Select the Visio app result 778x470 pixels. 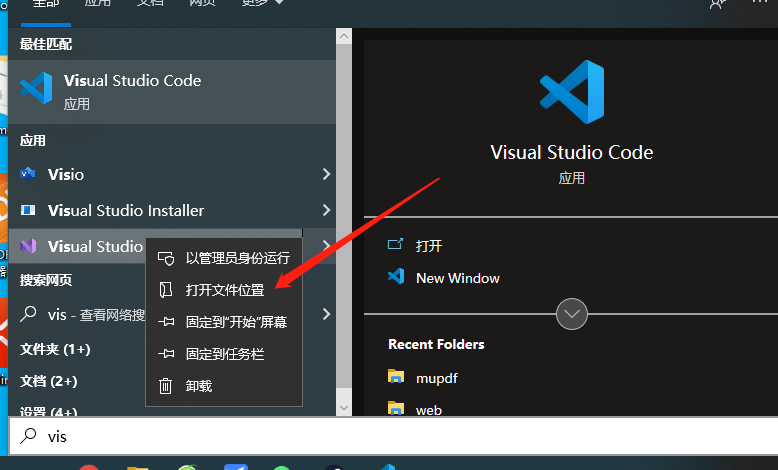(172, 174)
